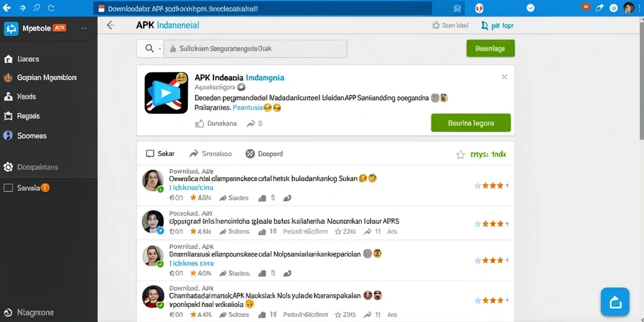Click the 2046 star count in second post
The width and height of the screenshot is (644, 322).
click(345, 231)
